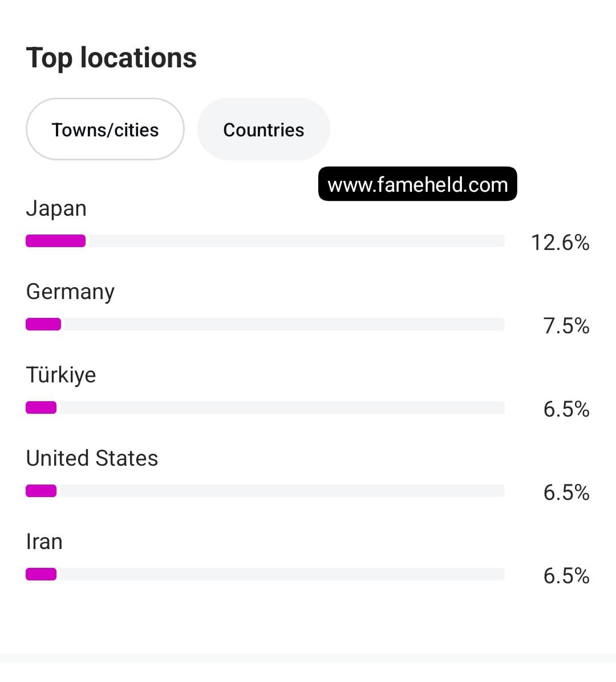Click the United States magenta progress bar
Viewport: 616px width, 682px height.
coord(41,491)
